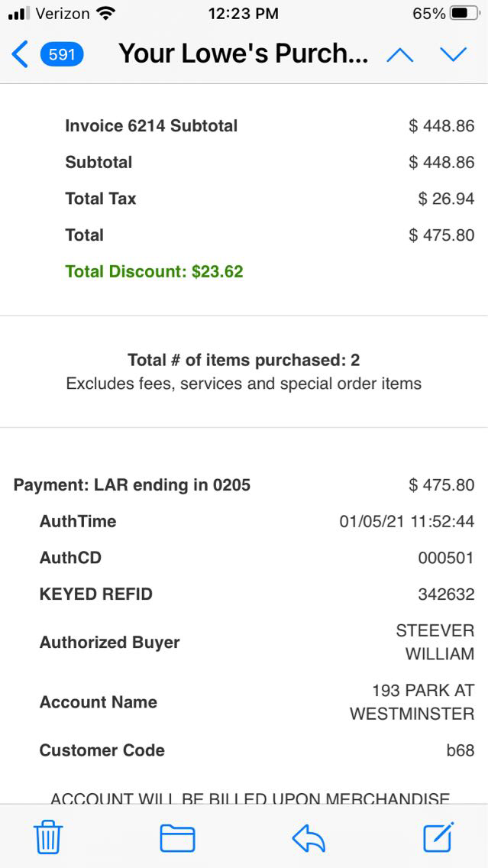Tap the Account Name 193 PARK AT WESTMINSTER

412,702
